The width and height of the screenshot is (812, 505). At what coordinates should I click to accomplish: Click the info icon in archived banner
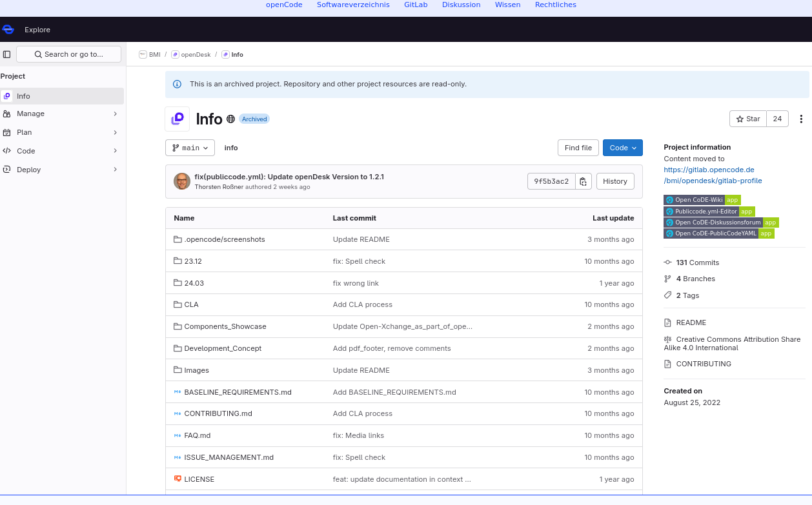click(x=178, y=84)
